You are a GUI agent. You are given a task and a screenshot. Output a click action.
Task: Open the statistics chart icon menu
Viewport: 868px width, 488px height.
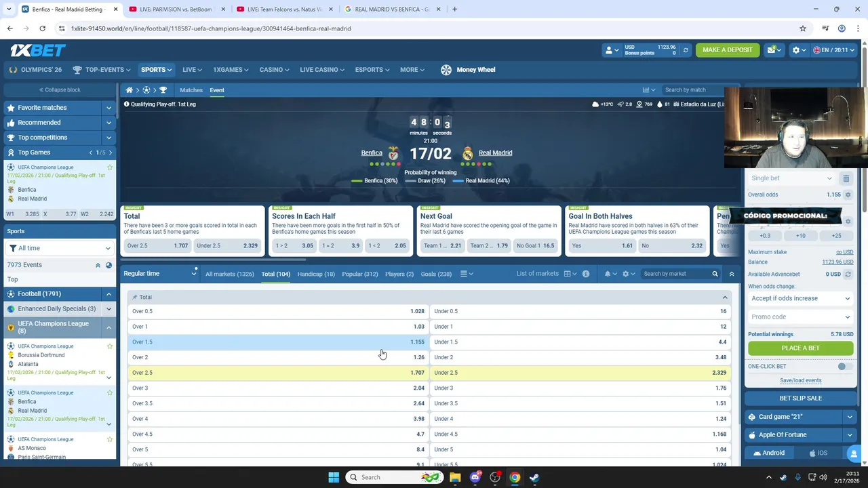point(649,89)
